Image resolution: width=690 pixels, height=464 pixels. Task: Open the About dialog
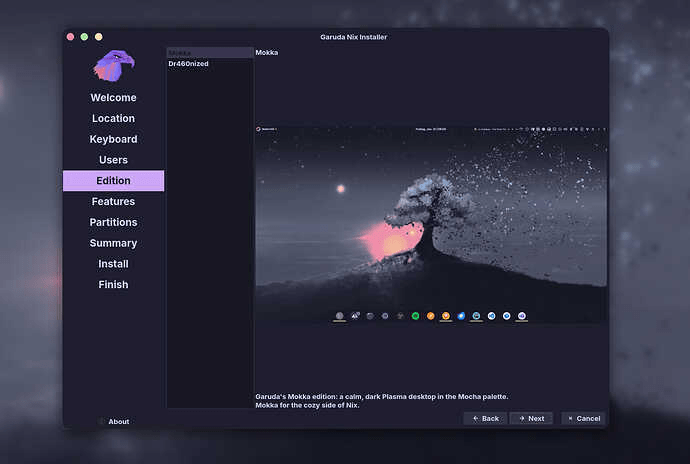[x=114, y=421]
